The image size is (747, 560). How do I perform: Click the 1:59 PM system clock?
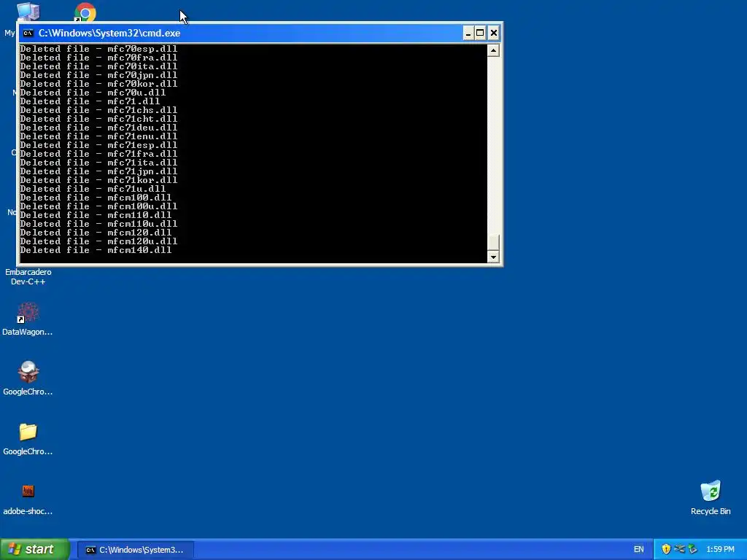point(720,549)
